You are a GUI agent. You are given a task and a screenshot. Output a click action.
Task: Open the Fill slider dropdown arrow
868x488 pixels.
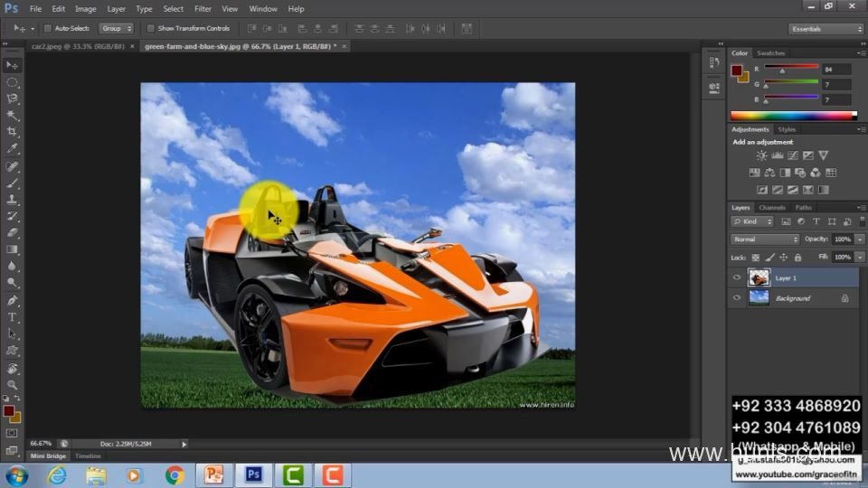[860, 258]
